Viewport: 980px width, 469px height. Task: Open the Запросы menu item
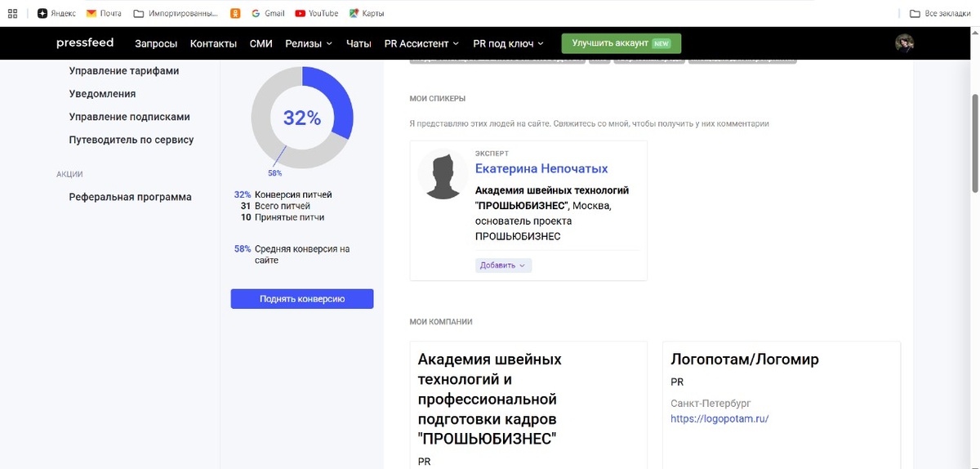click(x=156, y=43)
